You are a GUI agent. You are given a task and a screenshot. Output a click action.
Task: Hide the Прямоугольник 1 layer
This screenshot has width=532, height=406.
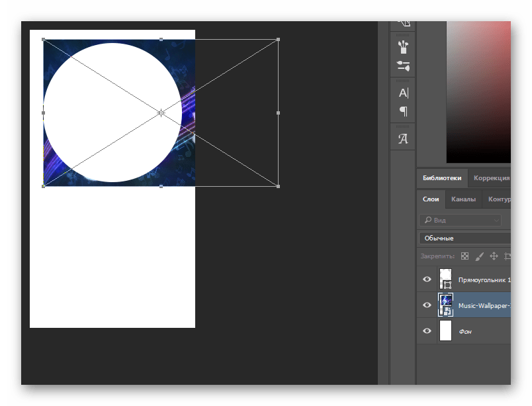click(x=427, y=279)
